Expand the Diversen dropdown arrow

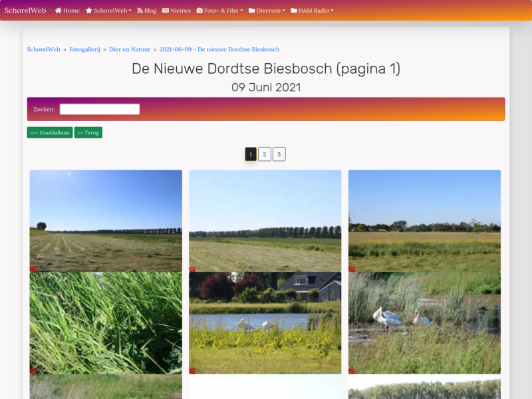click(x=284, y=11)
